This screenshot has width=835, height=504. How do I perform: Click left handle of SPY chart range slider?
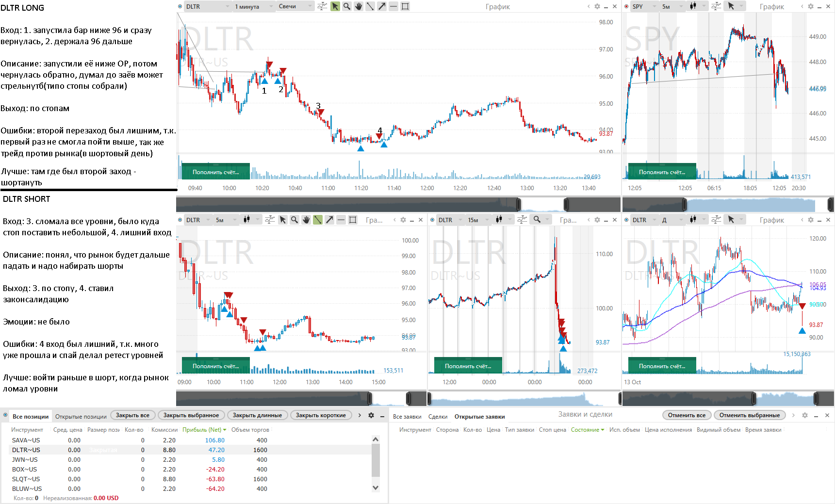[685, 204]
